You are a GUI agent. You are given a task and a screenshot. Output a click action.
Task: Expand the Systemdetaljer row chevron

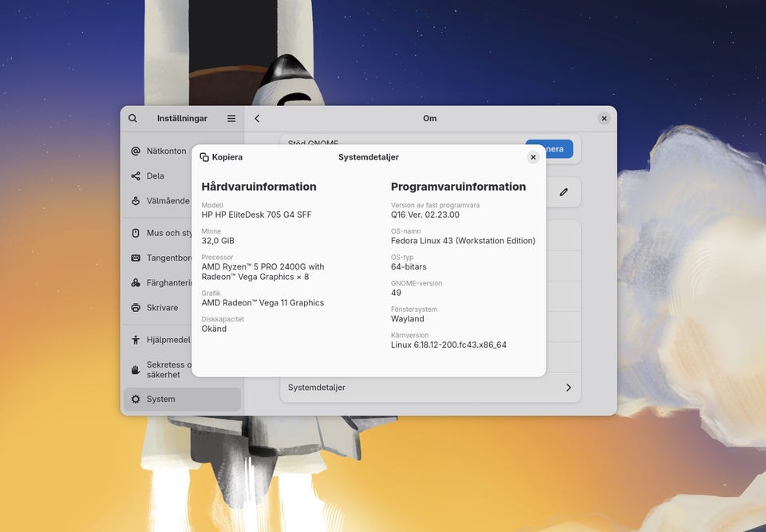point(568,388)
